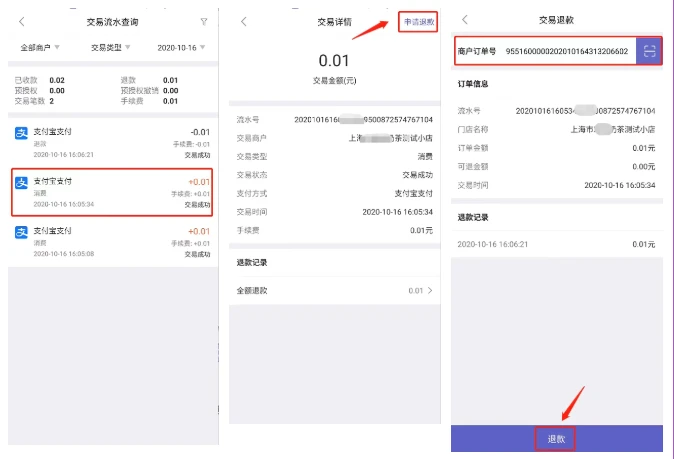The height and width of the screenshot is (459, 674).
Task: Tap the 交易类型 消费 value in details
Action: [425, 156]
